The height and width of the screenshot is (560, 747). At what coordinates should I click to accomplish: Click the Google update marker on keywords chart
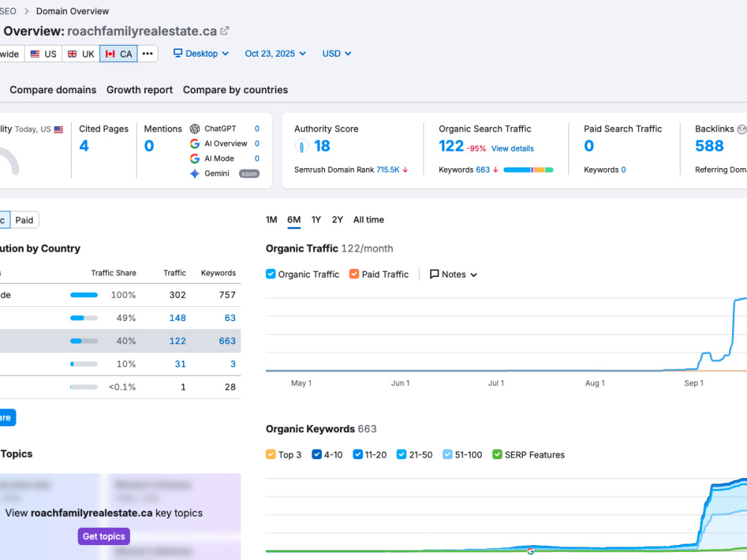click(530, 551)
